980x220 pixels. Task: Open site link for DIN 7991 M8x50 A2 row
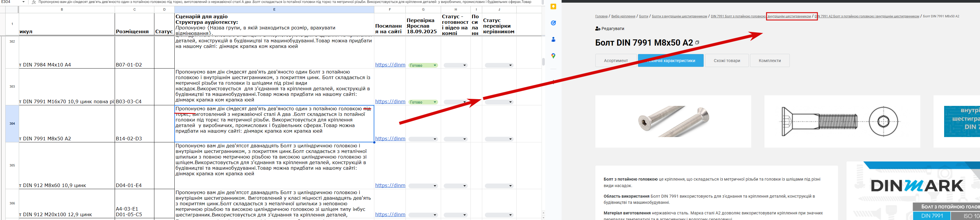point(390,139)
